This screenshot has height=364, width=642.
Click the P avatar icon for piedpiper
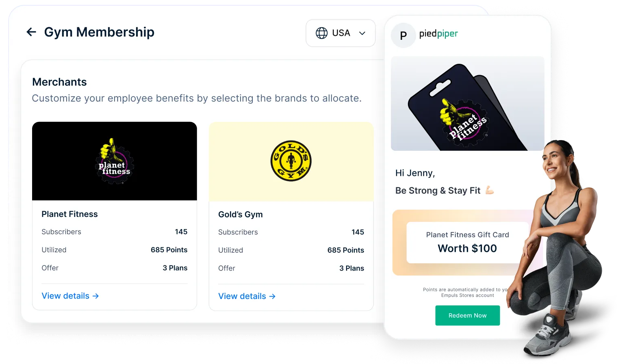(x=403, y=35)
